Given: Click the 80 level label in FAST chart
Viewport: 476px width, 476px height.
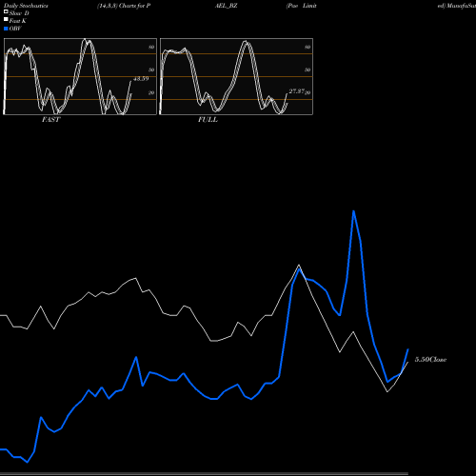Looking at the screenshot, I should (x=151, y=47).
